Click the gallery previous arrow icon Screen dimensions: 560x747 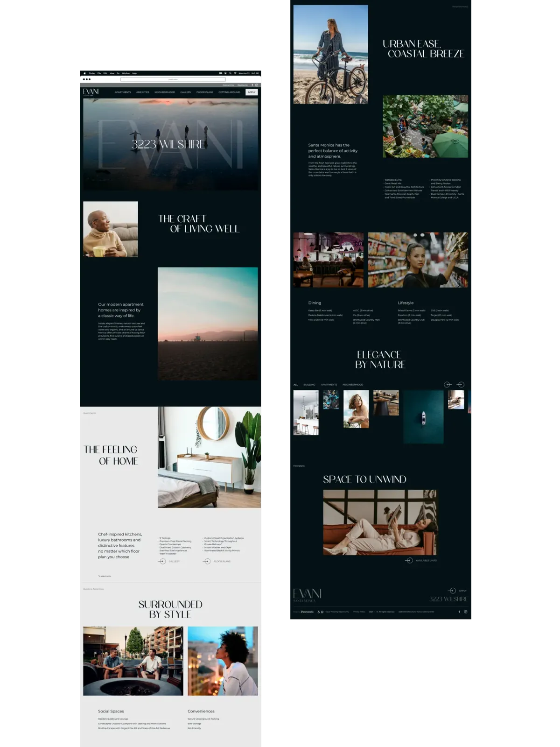tap(448, 385)
